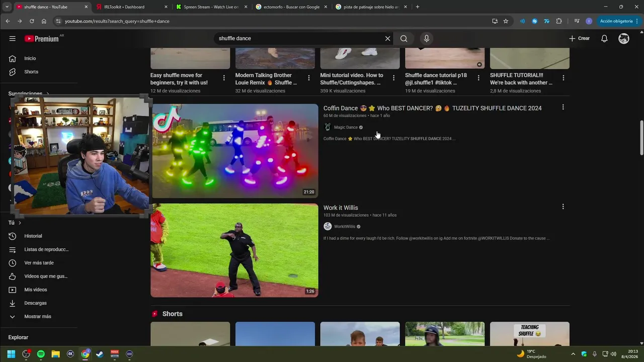Go to the browser home page

[44, 21]
